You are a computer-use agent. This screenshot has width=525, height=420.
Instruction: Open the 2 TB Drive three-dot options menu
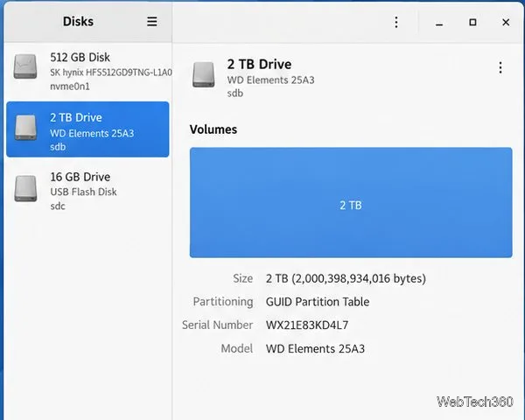(x=500, y=67)
